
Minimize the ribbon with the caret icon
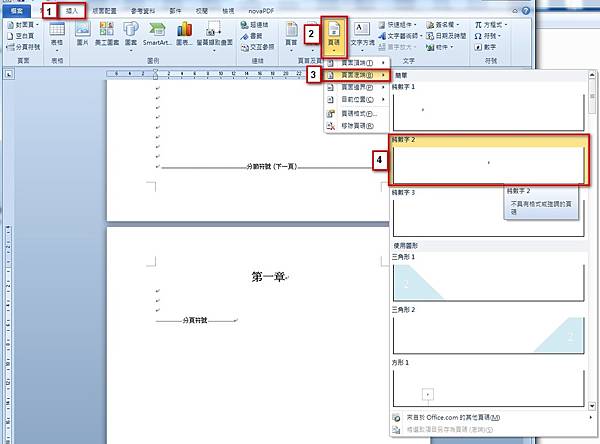515,11
